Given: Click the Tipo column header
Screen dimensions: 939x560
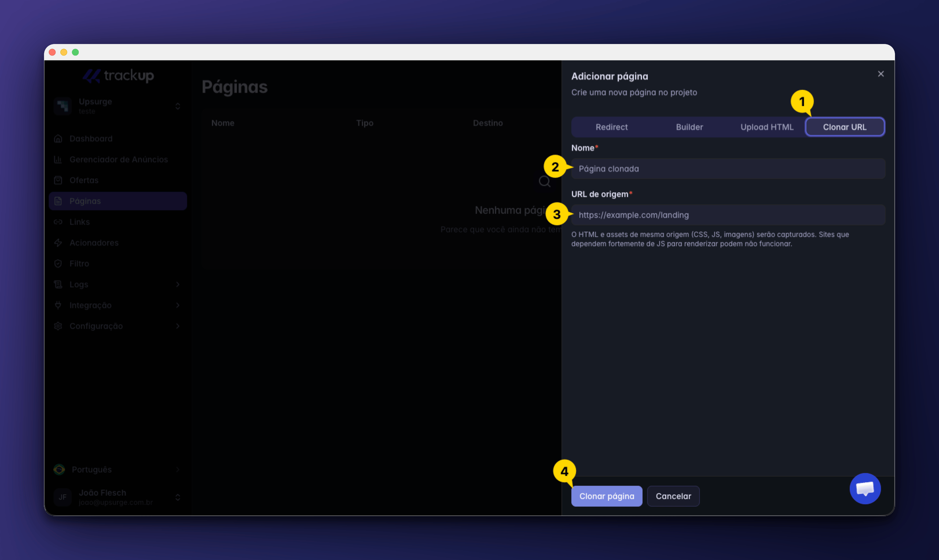Looking at the screenshot, I should coord(365,123).
